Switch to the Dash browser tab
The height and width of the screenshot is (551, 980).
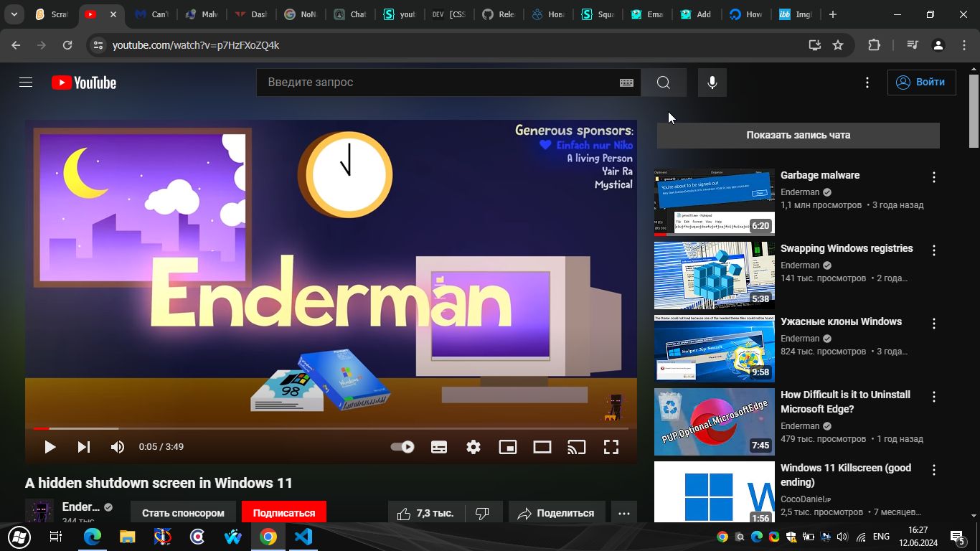(250, 14)
